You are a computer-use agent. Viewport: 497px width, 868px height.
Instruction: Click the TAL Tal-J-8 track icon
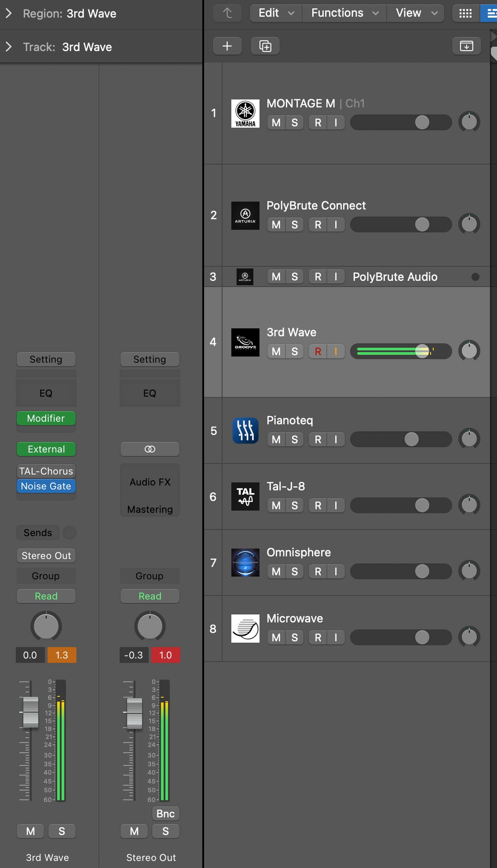tap(245, 497)
